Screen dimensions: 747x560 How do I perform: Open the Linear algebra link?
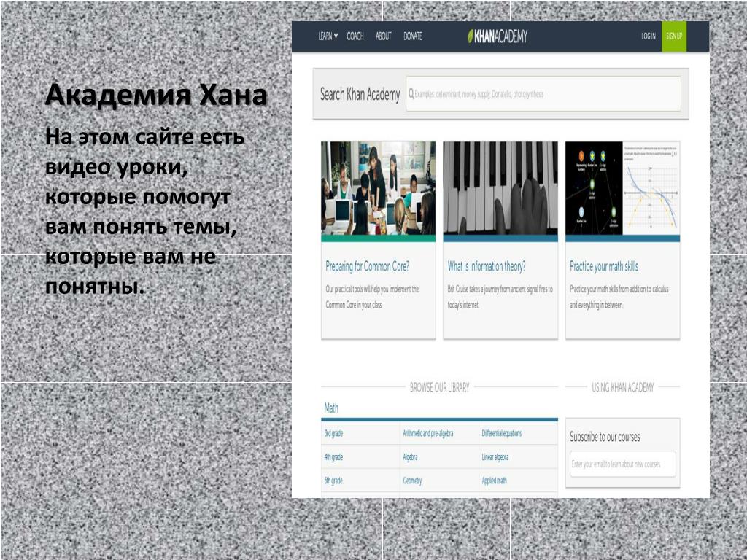495,457
